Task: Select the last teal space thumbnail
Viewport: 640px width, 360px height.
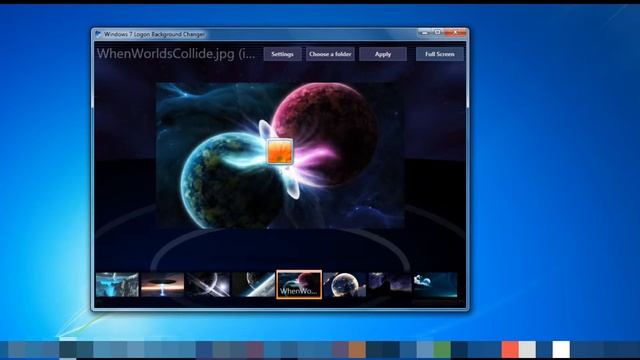Action: click(436, 284)
